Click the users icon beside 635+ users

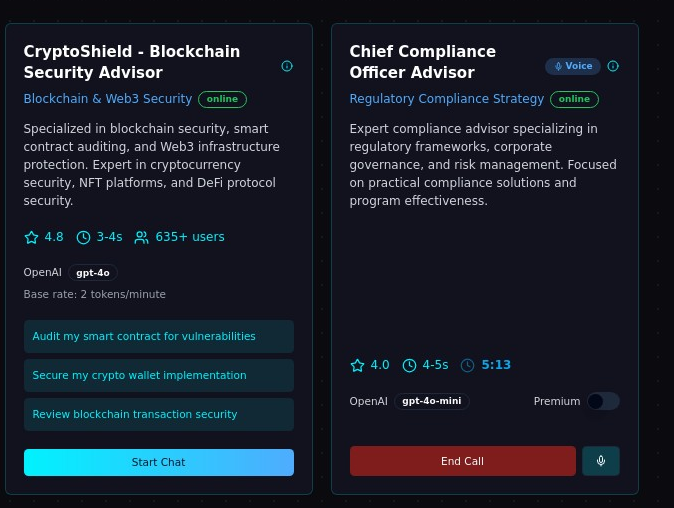click(x=141, y=237)
